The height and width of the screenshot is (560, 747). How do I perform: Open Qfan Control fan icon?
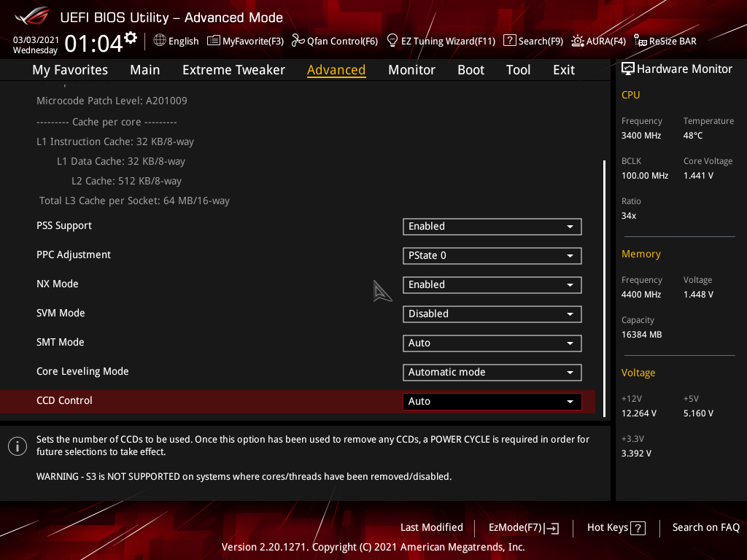(298, 41)
